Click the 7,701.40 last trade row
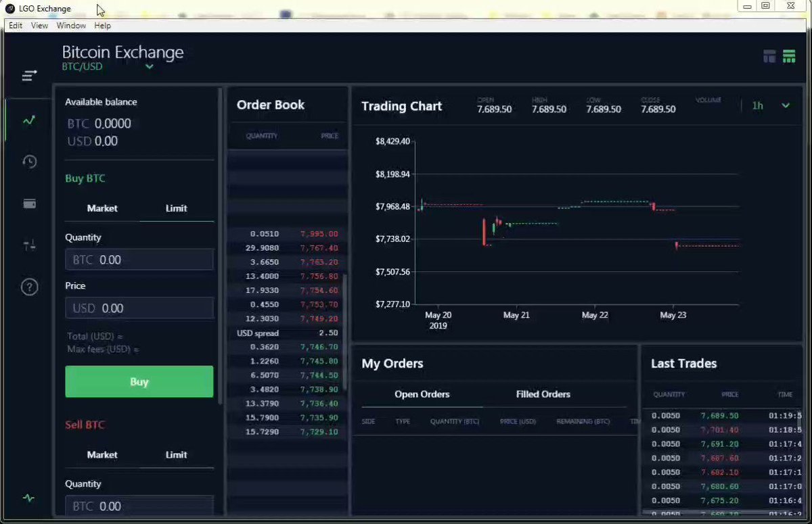 pyautogui.click(x=722, y=430)
